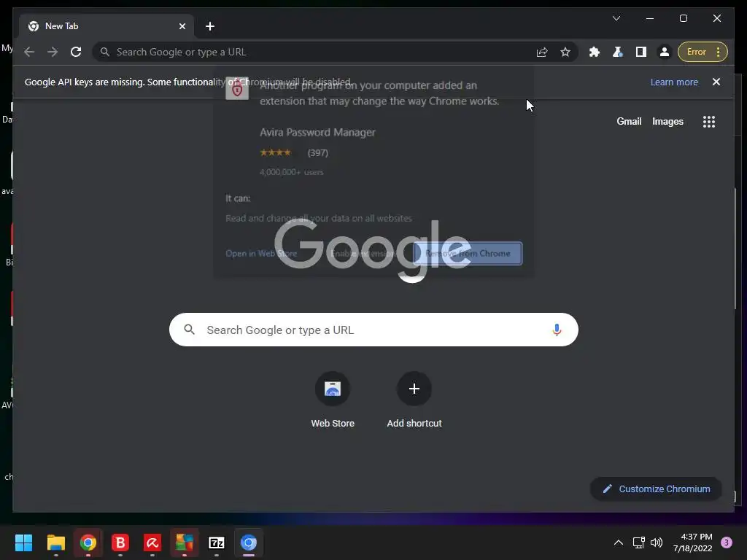Viewport: 747px width, 560px height.
Task: Bookmark this tab with the star icon
Action: tap(565, 52)
